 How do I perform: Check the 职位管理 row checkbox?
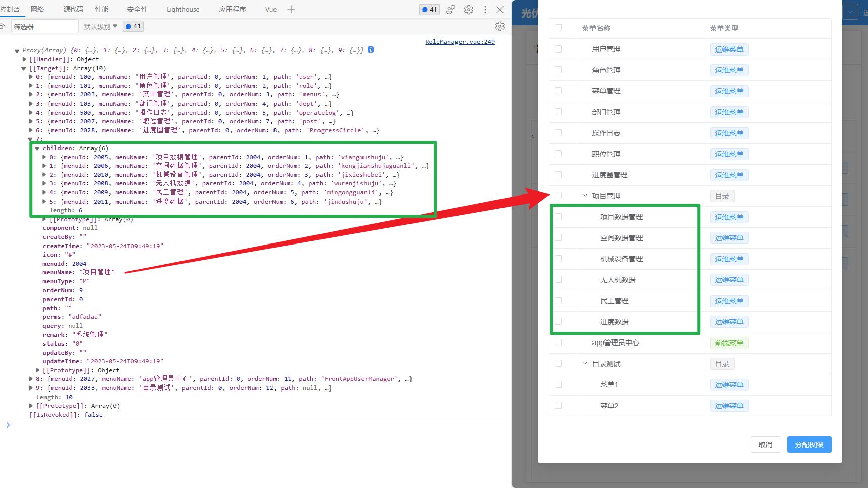pos(558,154)
